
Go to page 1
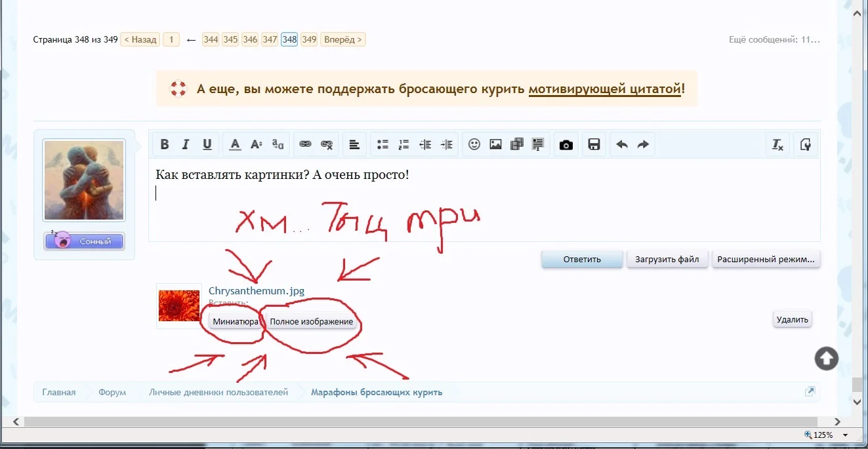click(171, 39)
